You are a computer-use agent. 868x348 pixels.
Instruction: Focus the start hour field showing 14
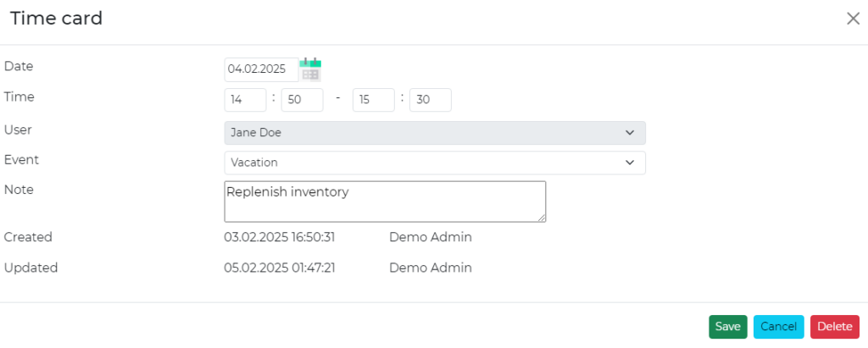coord(245,100)
